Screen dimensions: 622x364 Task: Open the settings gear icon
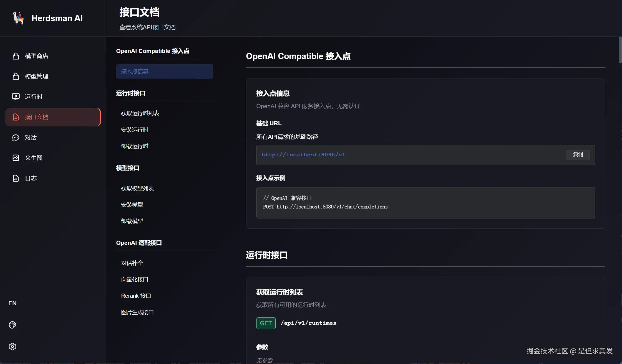click(12, 347)
